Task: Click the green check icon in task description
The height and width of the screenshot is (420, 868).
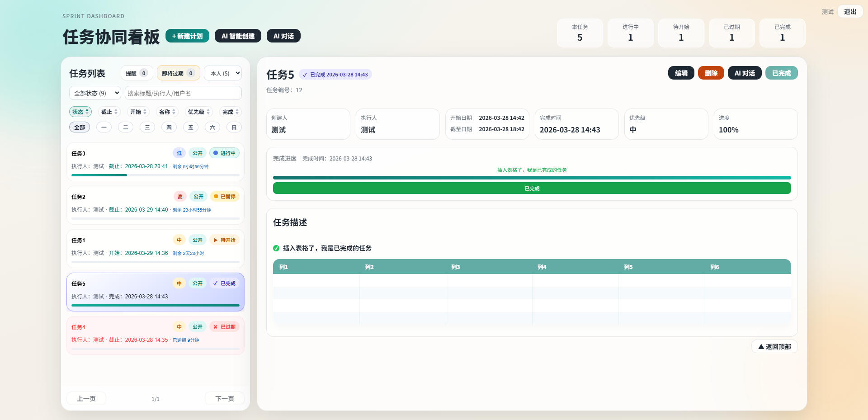Action: coord(276,248)
